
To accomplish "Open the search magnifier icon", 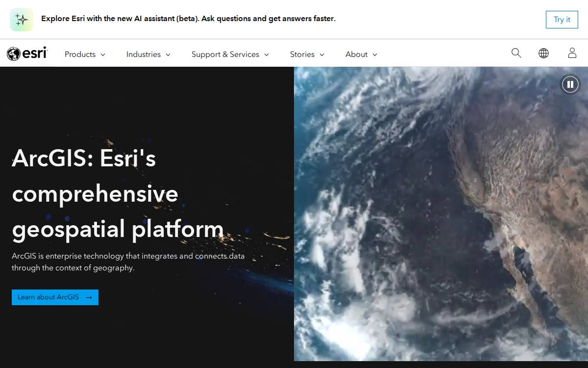I will coord(516,53).
